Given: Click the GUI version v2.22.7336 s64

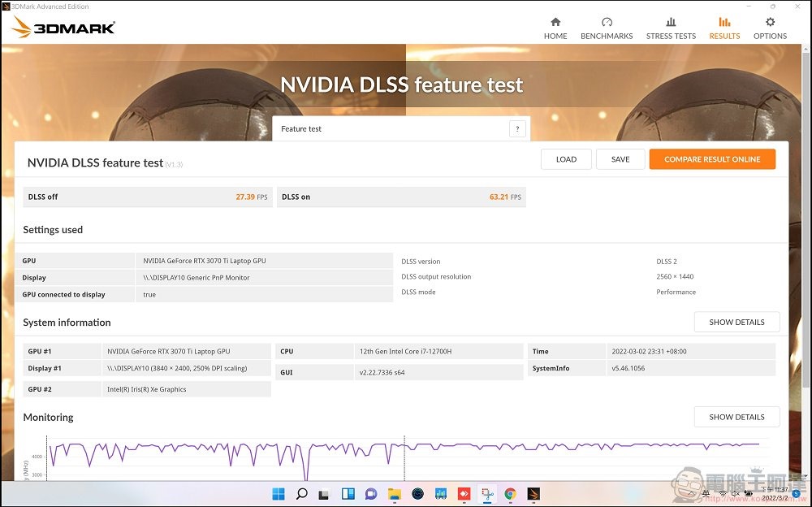Looking at the screenshot, I should pyautogui.click(x=382, y=372).
